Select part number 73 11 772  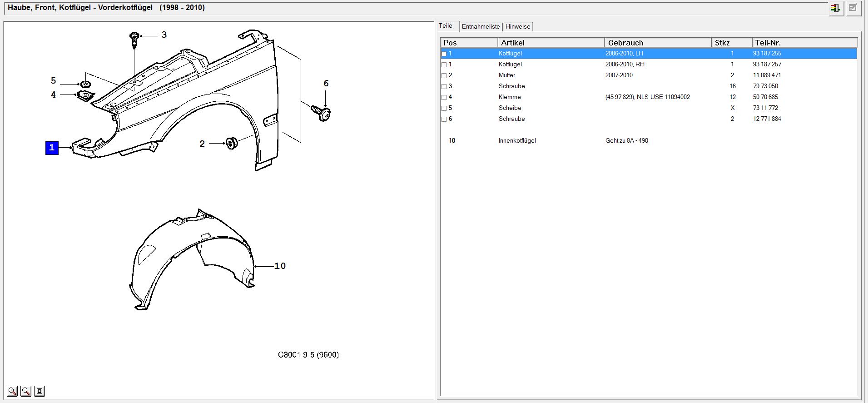tap(765, 108)
